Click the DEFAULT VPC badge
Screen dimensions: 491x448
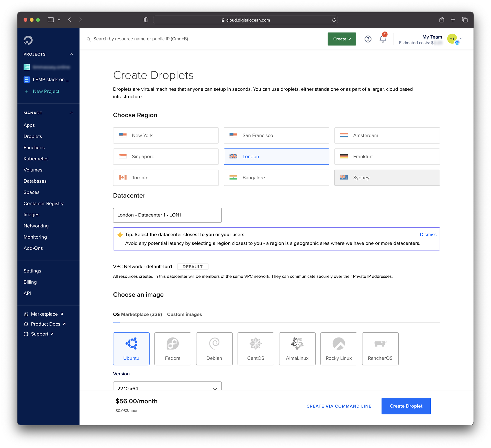(193, 267)
